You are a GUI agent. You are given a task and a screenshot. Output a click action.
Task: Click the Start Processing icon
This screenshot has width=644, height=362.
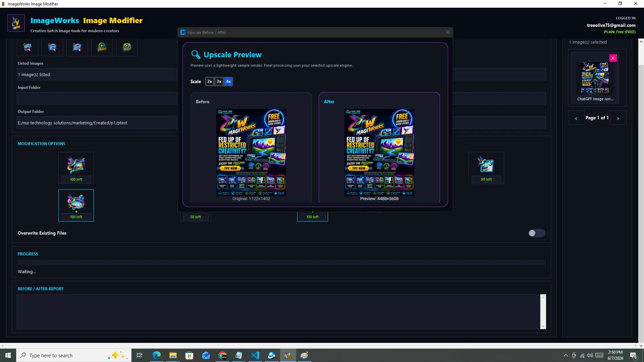pos(102,47)
